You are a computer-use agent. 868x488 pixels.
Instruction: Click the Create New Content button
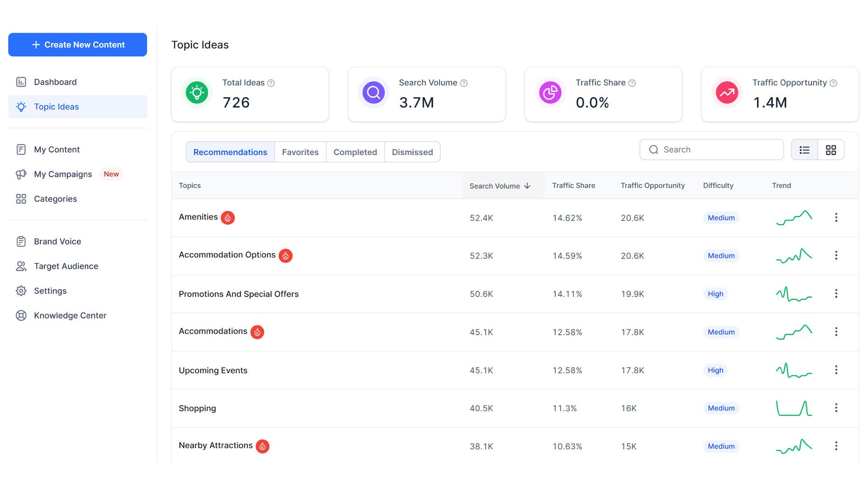[x=77, y=44]
